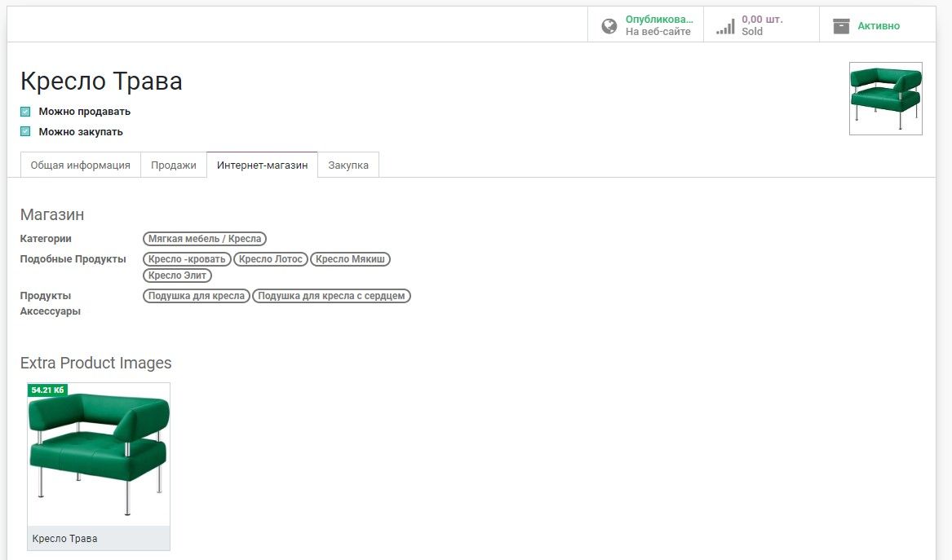952x560 pixels.
Task: Click the signal bars sales icon
Action: [x=724, y=27]
